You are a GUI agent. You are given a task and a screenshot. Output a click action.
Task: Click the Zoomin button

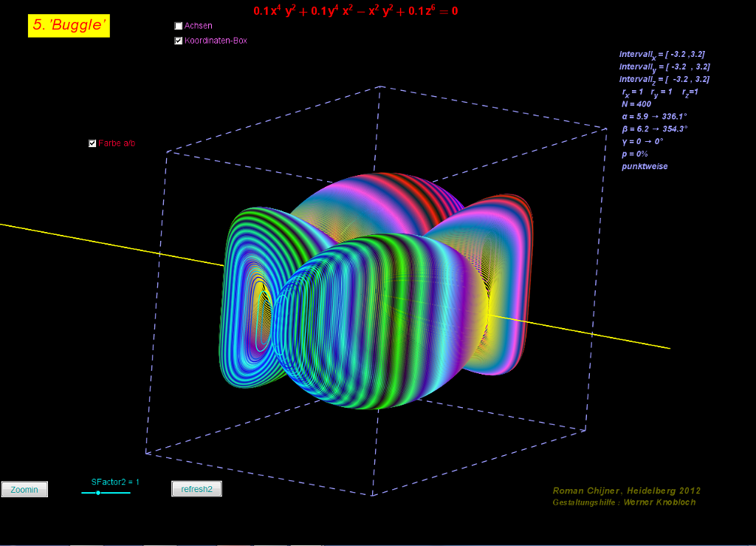pyautogui.click(x=24, y=489)
